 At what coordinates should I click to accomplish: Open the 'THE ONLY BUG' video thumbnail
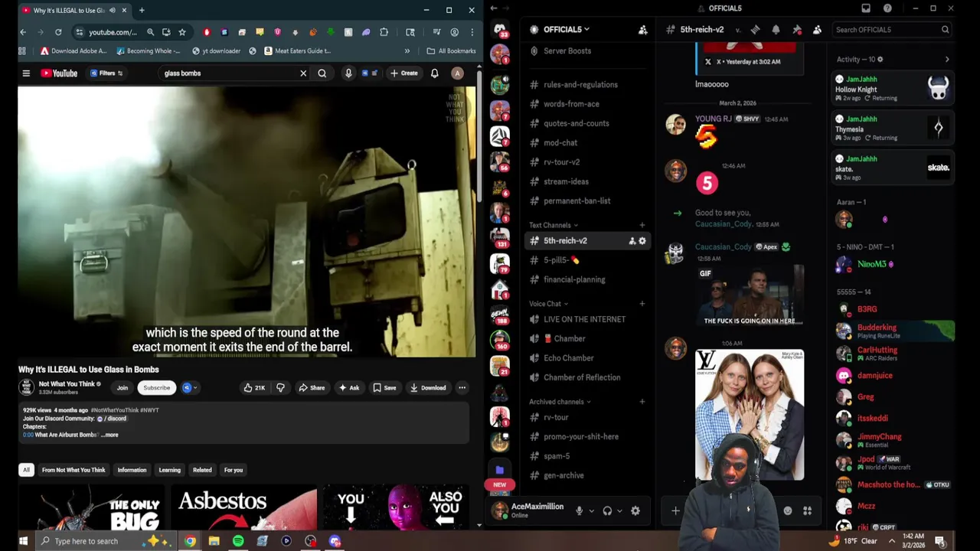(x=91, y=508)
